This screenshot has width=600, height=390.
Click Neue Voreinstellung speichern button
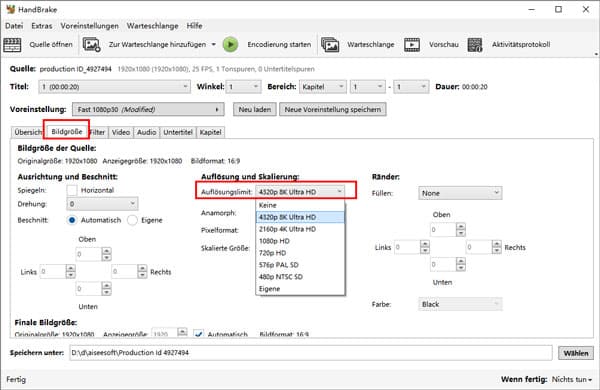pos(333,109)
